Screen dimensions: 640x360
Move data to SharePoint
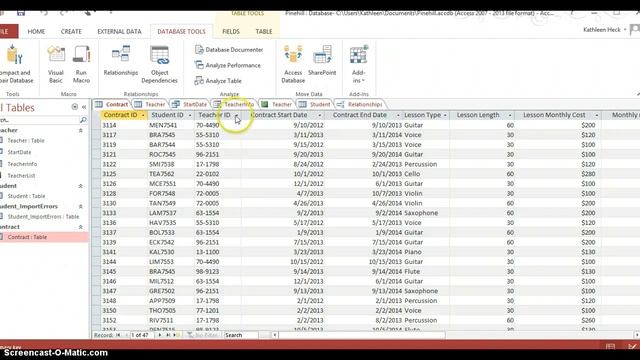click(322, 60)
